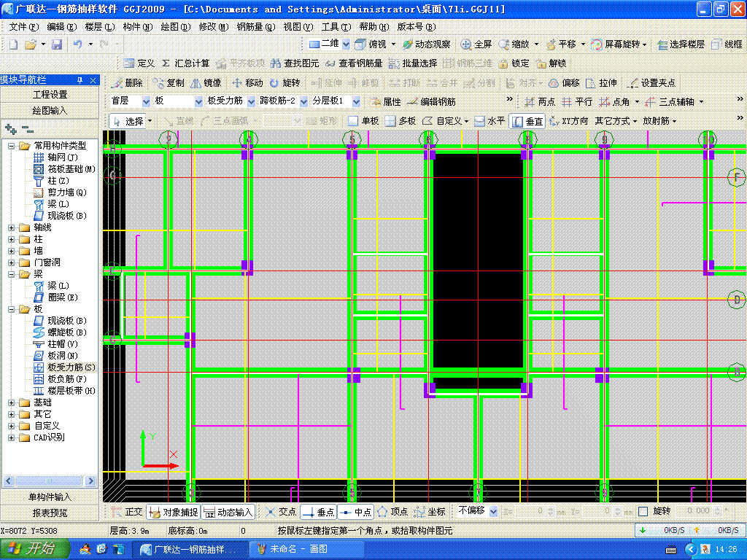Click 复制 copy tool

point(169,83)
